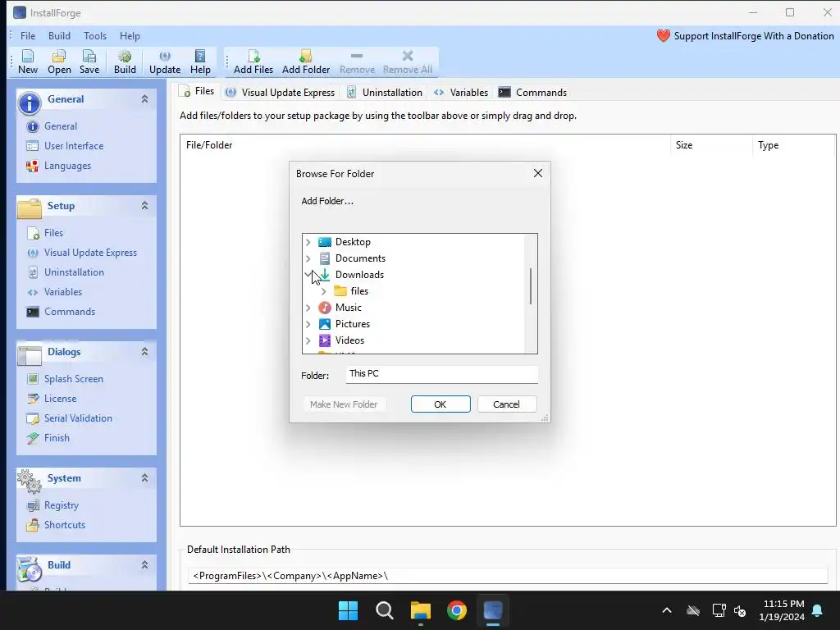Click the Folder name input field

tap(442, 374)
